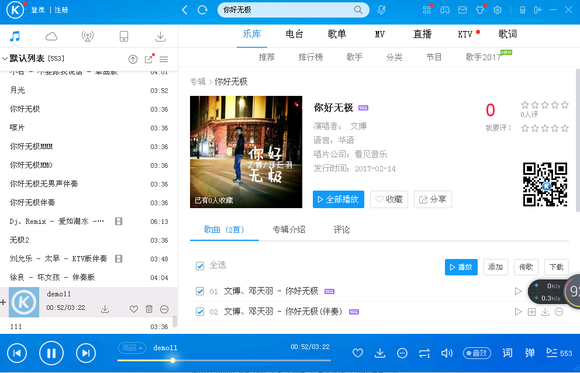Click the 全部播放 button
The width and height of the screenshot is (580, 373).
point(338,199)
